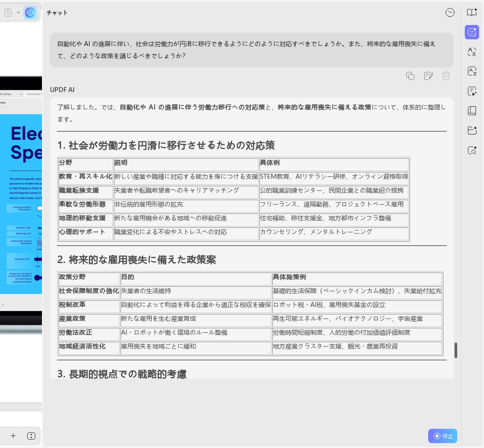Add a new item with the plus button
Image resolution: width=484 pixels, height=448 pixels.
[x=13, y=435]
